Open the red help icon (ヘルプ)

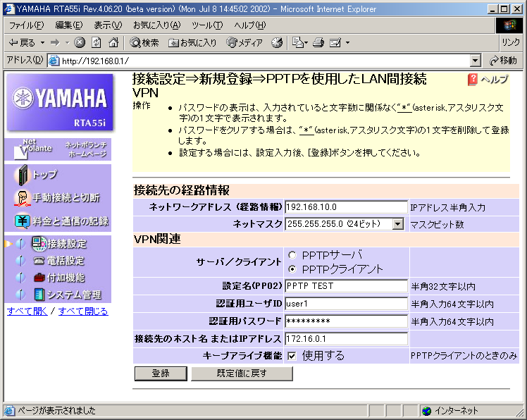point(473,79)
